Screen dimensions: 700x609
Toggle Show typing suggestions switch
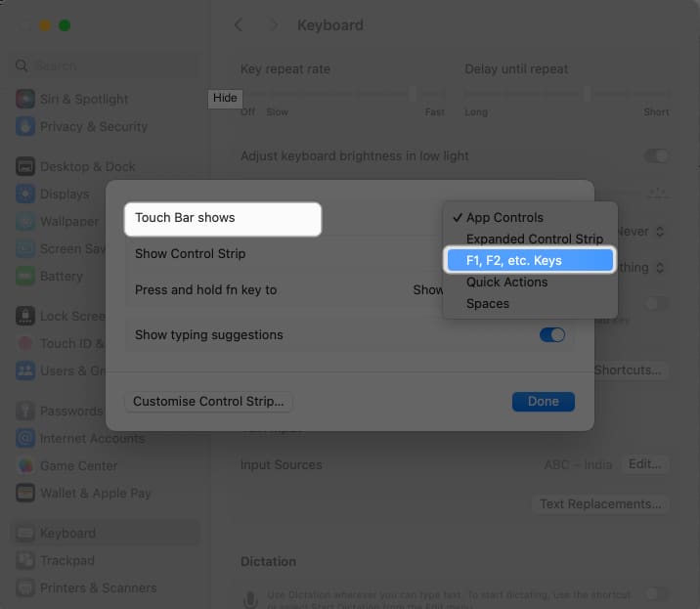(x=552, y=335)
